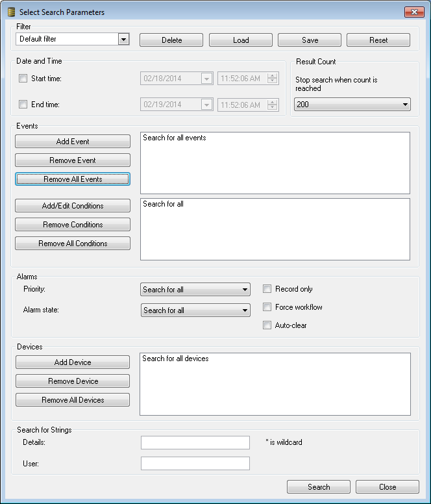Load a saved filter

(x=241, y=40)
